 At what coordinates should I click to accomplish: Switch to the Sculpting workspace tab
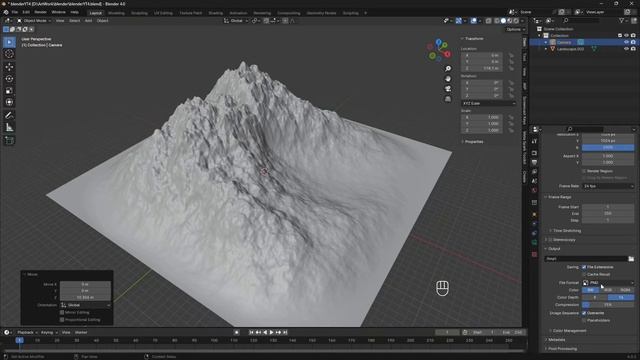(139, 13)
